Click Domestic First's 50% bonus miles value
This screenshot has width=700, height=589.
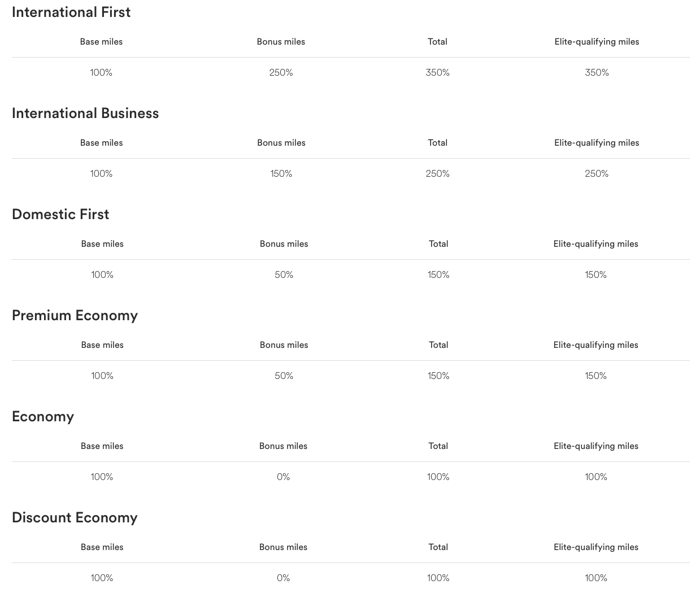click(284, 275)
